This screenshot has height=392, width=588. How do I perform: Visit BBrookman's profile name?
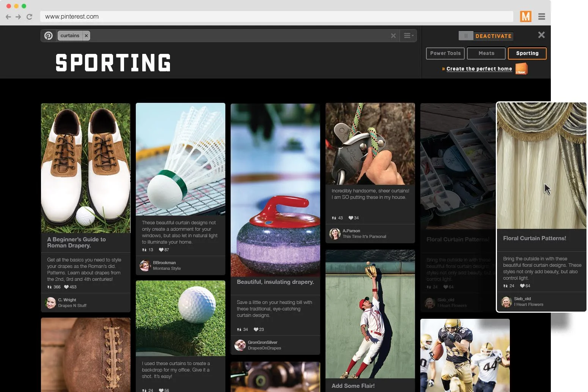click(164, 263)
